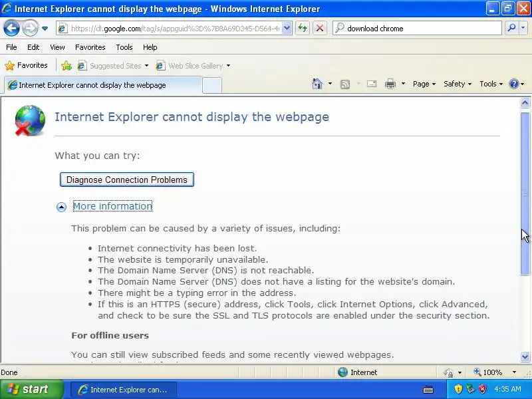Click the 'What you can try:' text
The image size is (532, 399).
[97, 156]
